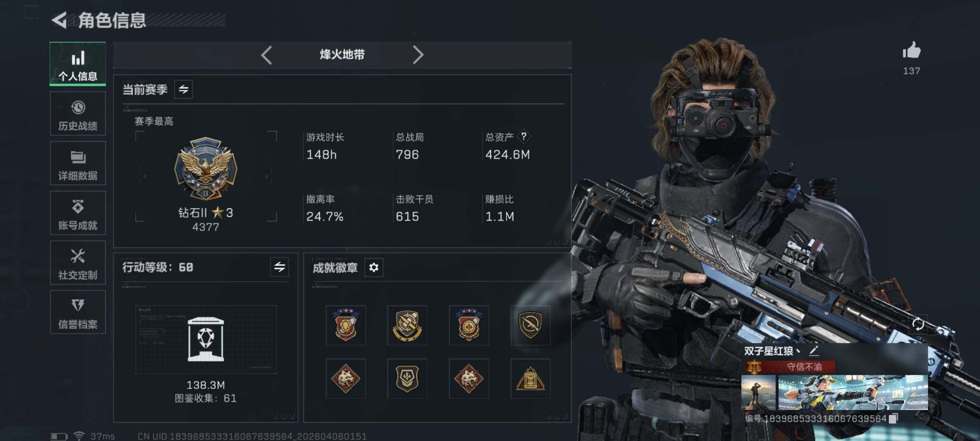This screenshot has width=980, height=441.
Task: Select 详细数据 in the sidebar
Action: tap(78, 163)
